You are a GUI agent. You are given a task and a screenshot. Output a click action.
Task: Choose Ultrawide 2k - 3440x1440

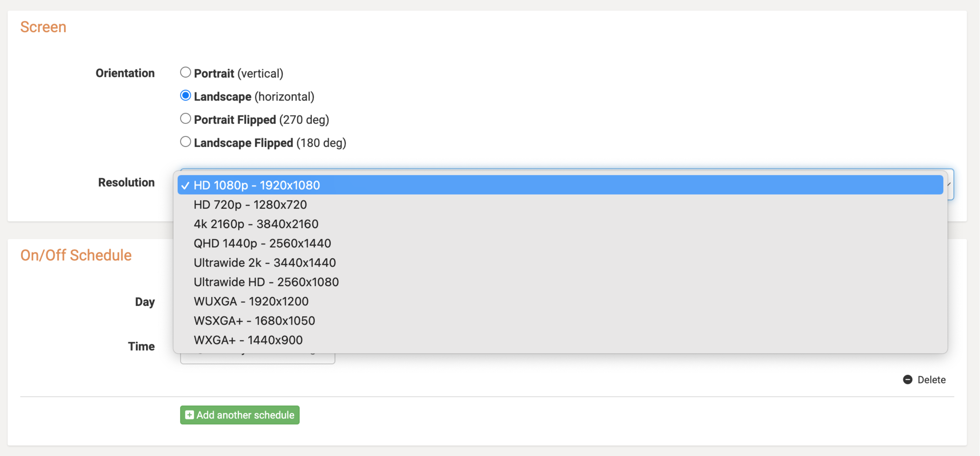pyautogui.click(x=560, y=263)
